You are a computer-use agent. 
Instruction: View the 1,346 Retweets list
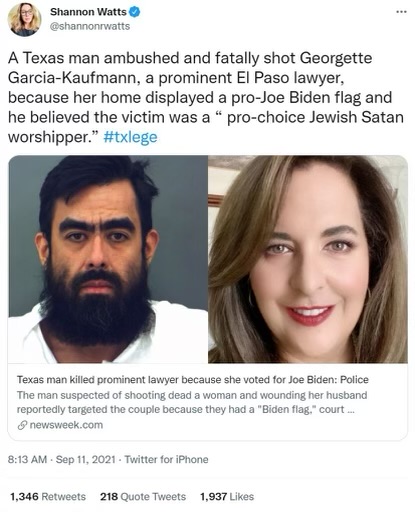tap(48, 497)
